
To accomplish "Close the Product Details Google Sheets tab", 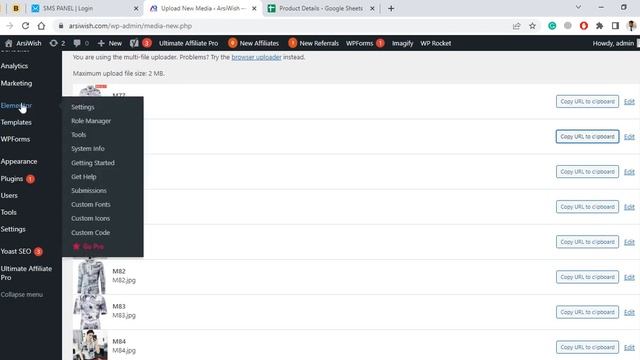I will pyautogui.click(x=372, y=8).
